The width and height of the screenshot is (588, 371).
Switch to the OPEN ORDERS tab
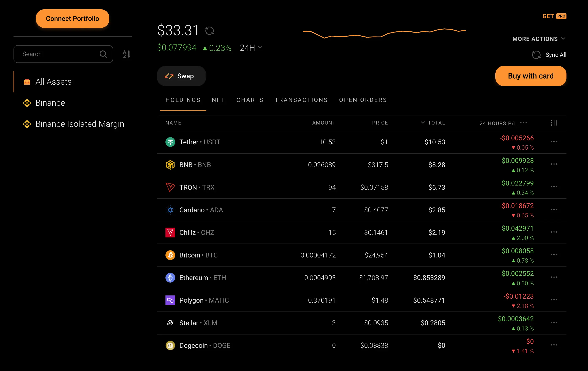pos(363,100)
